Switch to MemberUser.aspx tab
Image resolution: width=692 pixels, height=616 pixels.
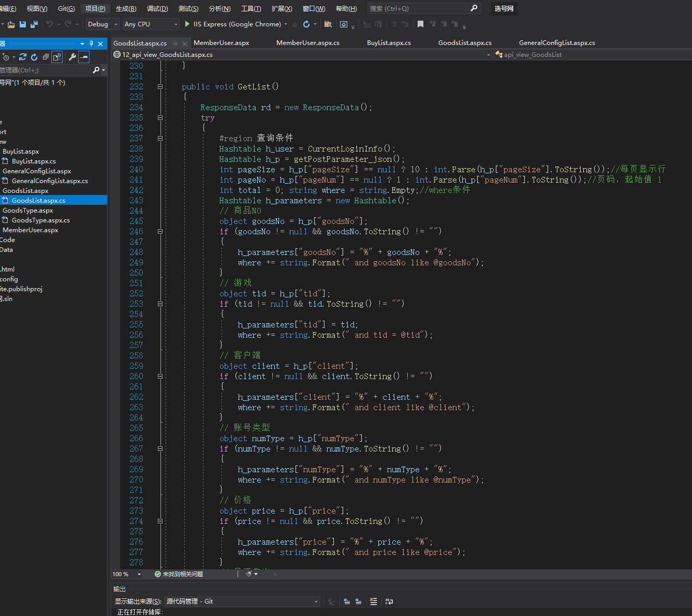pos(222,43)
